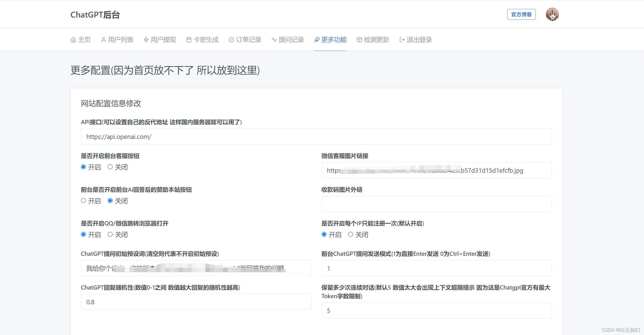
Task: Select 开启 for 每个IP只能注册一次
Action: [324, 234]
